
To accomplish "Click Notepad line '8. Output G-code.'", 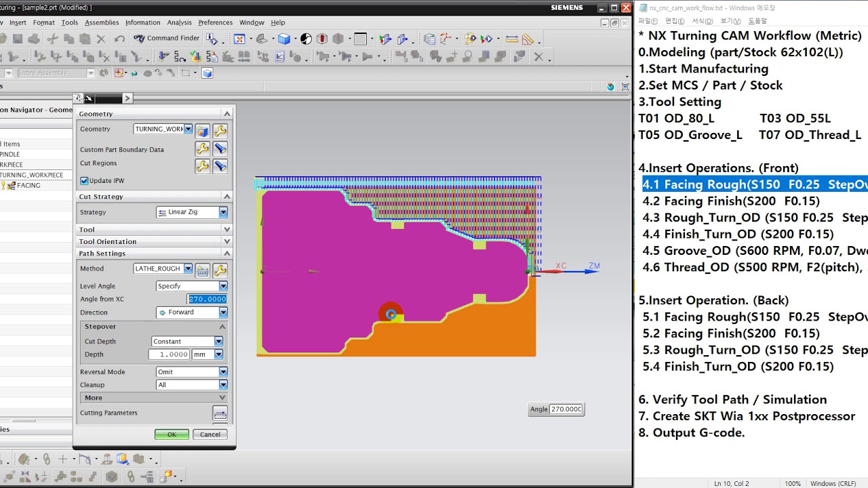I will [691, 432].
